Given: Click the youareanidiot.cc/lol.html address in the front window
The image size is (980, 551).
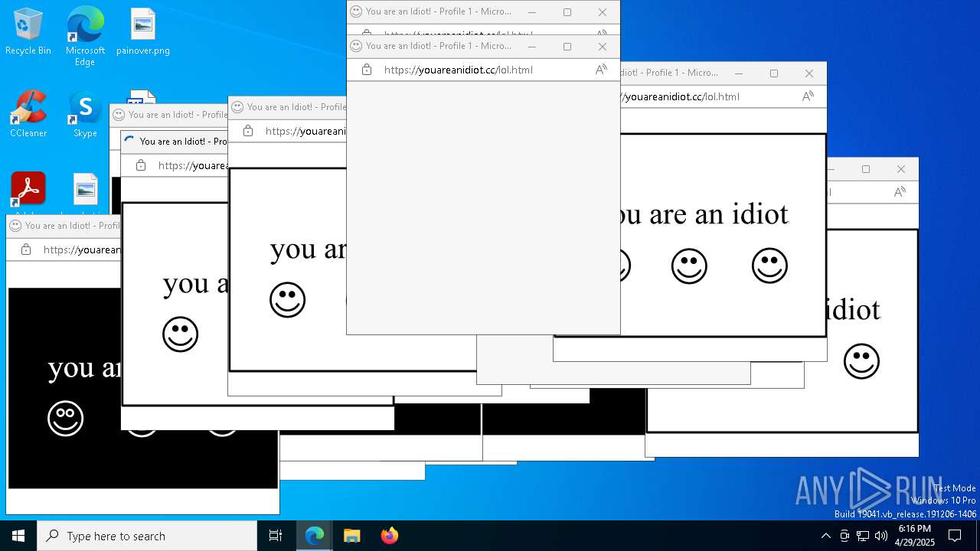Looking at the screenshot, I should click(x=458, y=70).
